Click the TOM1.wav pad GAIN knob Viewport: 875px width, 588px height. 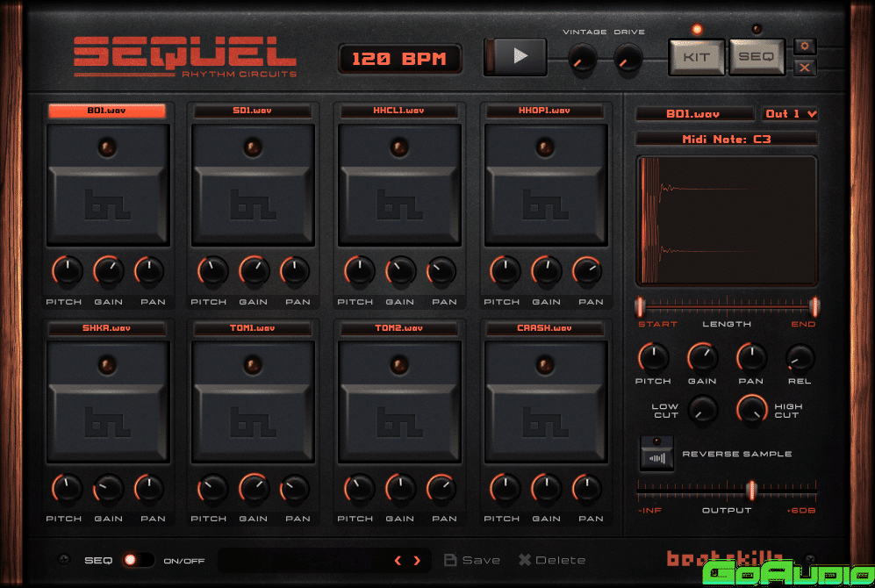(254, 488)
